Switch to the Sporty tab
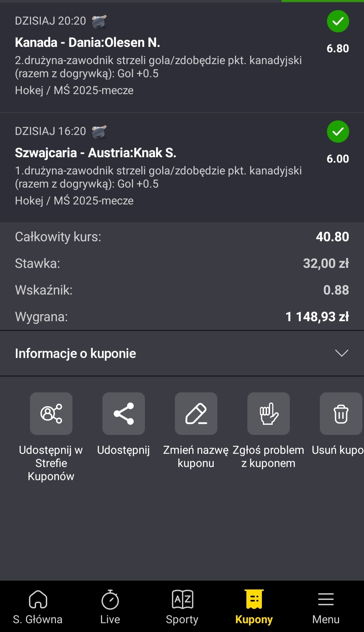Viewport: 364px width, 632px height. 182,607
